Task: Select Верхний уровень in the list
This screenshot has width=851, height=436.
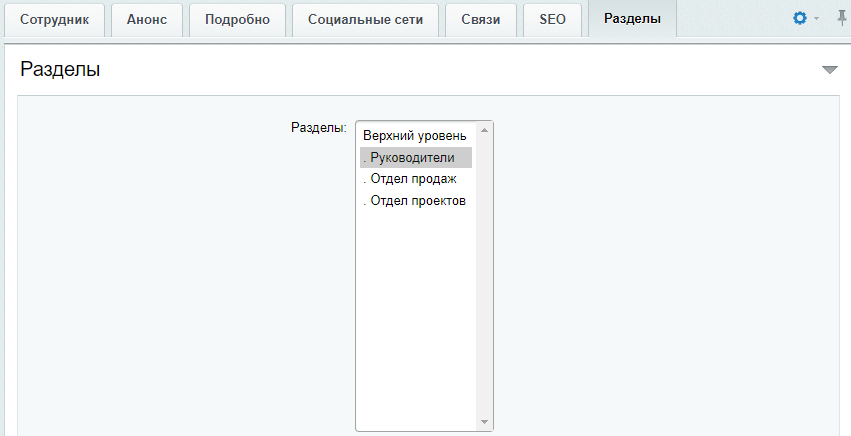Action: (x=416, y=136)
